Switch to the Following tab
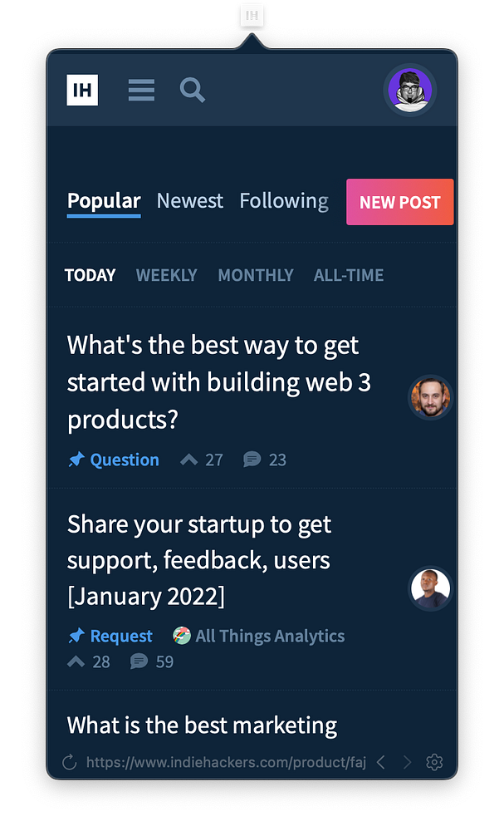 click(284, 201)
